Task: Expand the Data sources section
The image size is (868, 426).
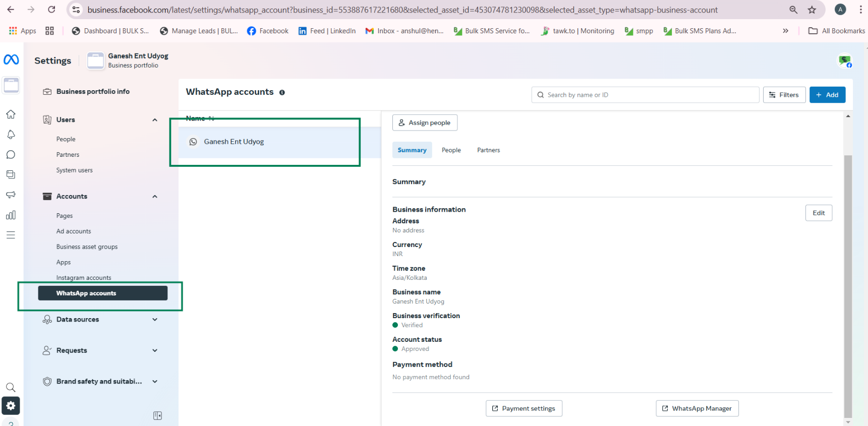Action: (101, 320)
